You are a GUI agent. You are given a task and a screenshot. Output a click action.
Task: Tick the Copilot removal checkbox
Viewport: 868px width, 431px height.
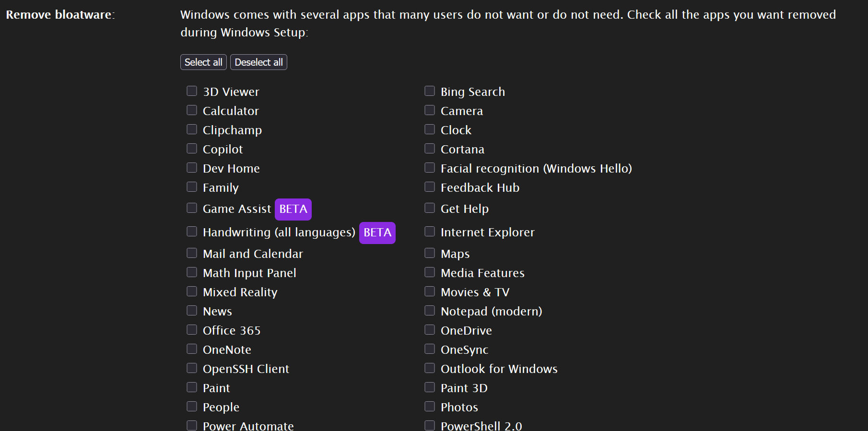(192, 149)
